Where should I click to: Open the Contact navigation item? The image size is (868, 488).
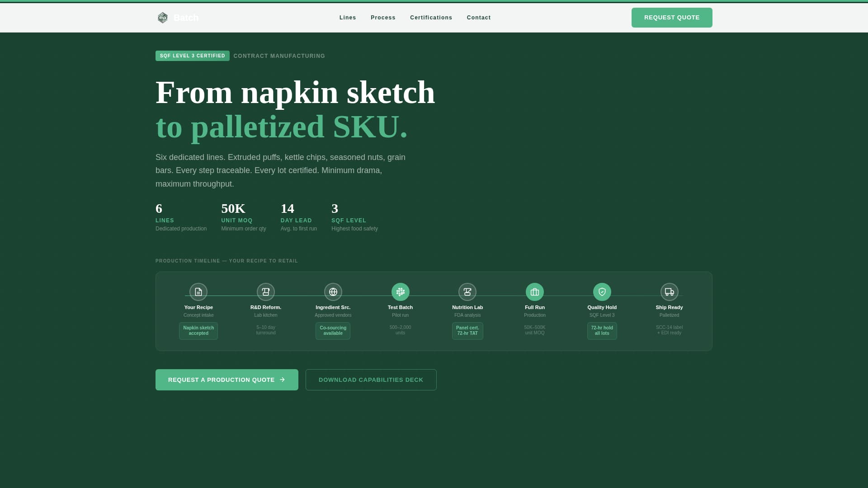(x=479, y=18)
